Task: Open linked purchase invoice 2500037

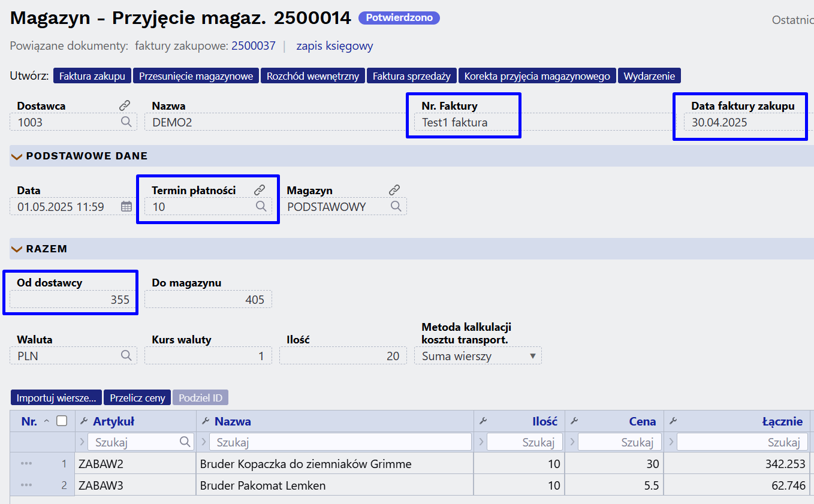Action: point(254,46)
